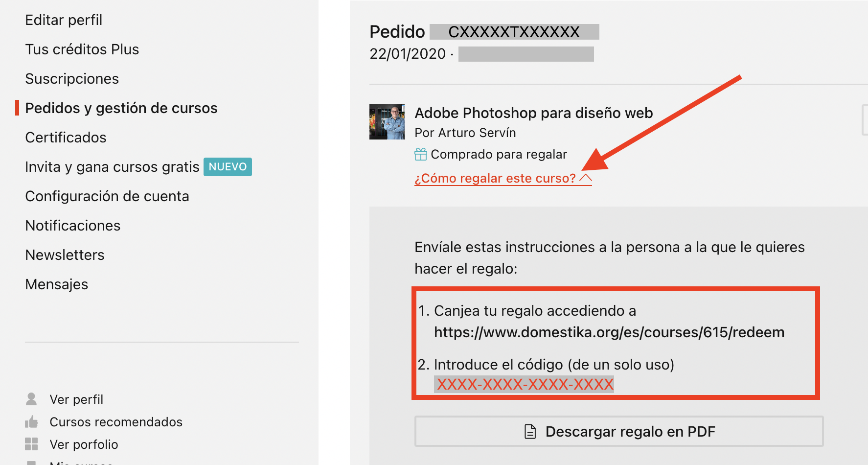
Task: Open Certificados page
Action: 66,138
